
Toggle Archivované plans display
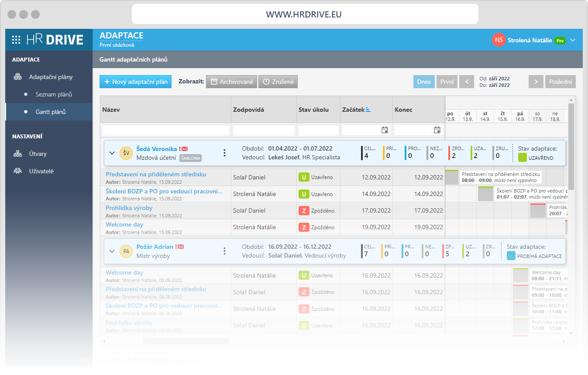click(x=231, y=82)
